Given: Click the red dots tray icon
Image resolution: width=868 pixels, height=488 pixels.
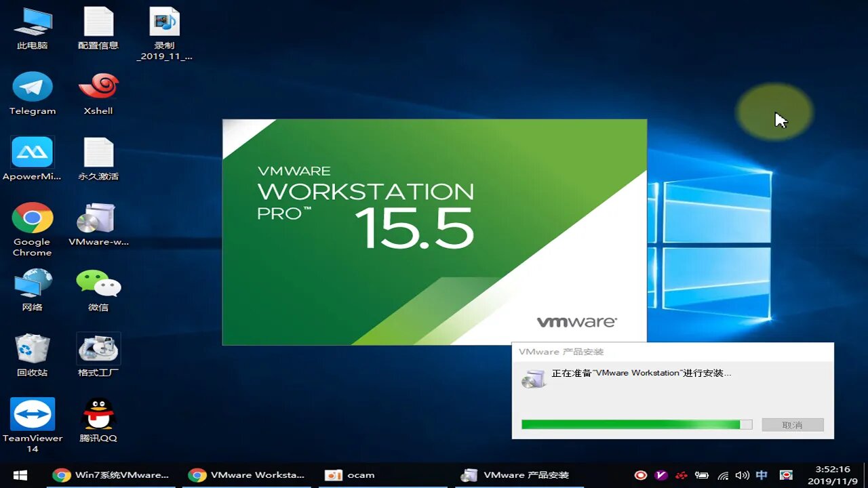Looking at the screenshot, I should [682, 475].
